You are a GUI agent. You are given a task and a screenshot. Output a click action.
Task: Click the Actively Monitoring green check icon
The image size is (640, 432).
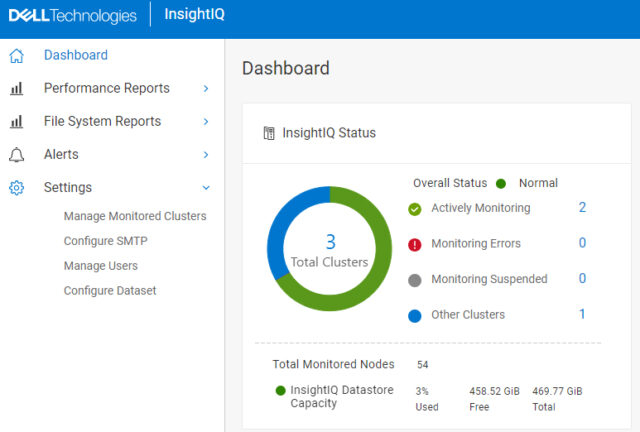415,209
